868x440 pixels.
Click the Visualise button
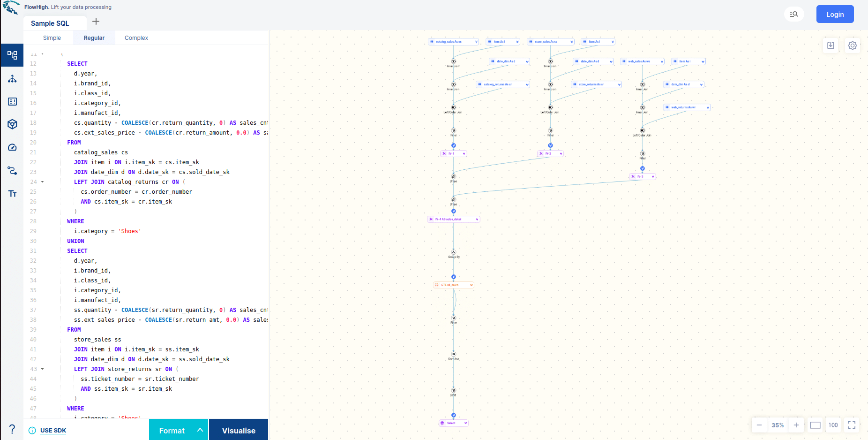tap(239, 430)
